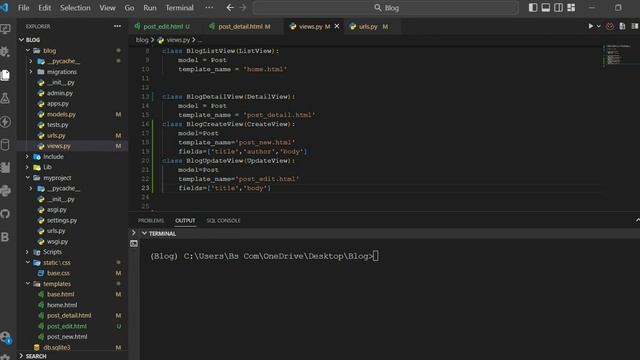Screen dimensions: 640x360
Task: Open home.html in the explorer
Action: tap(62, 305)
